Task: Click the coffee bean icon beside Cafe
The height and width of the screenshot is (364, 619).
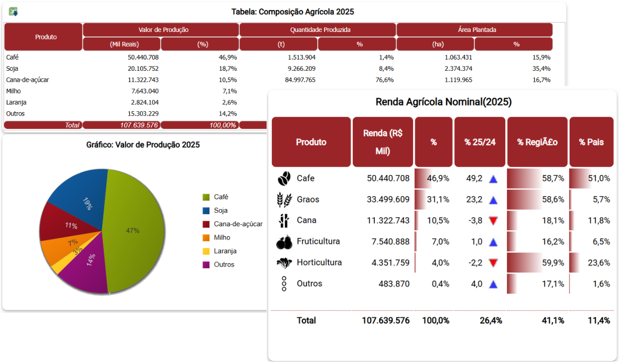Action: point(284,179)
